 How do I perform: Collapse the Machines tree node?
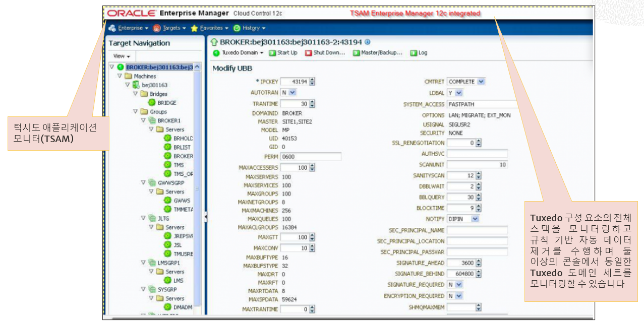tap(120, 76)
